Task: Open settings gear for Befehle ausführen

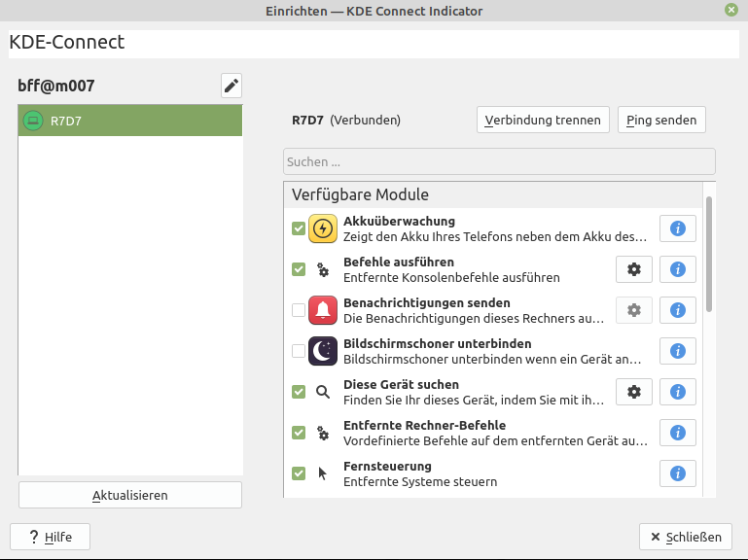Action: [x=633, y=269]
